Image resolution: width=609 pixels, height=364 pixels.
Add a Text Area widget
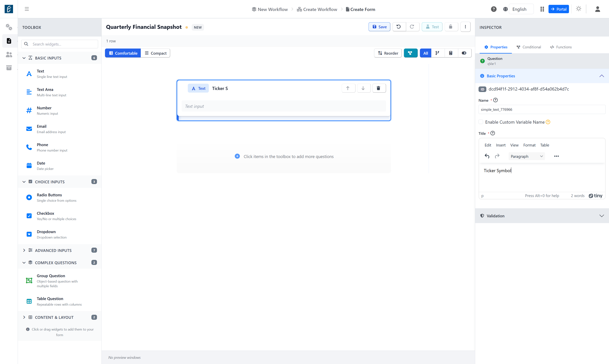(60, 92)
